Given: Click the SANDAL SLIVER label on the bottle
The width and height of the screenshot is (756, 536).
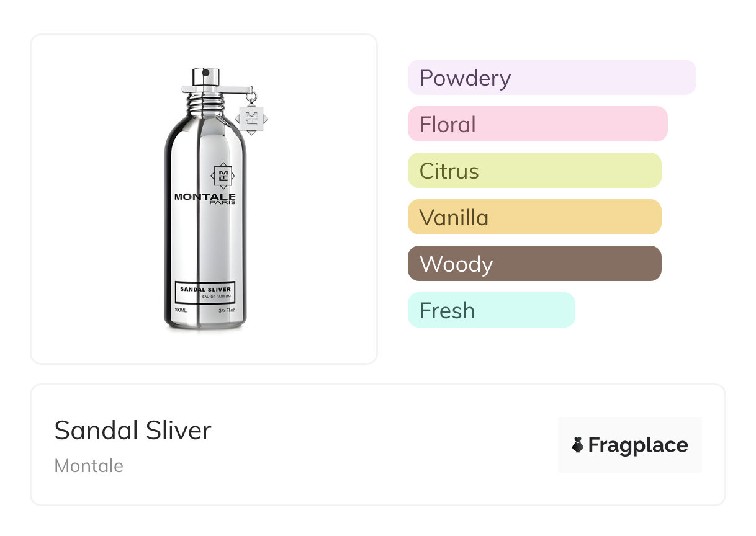Looking at the screenshot, I should point(205,289).
